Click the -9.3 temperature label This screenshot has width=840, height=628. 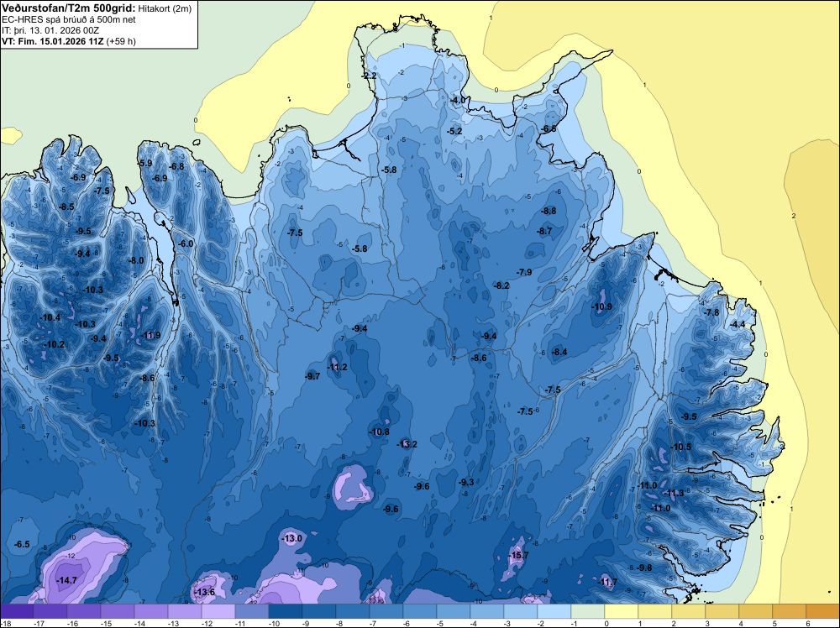coord(466,482)
